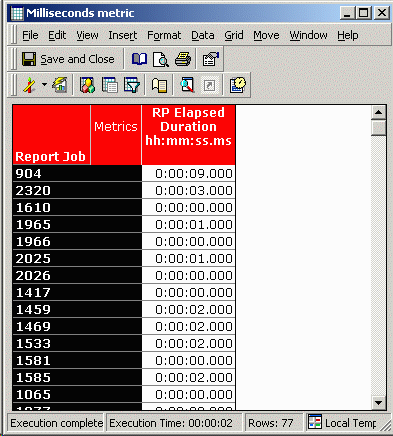This screenshot has height=436, width=393.
Task: Click the greyed shortcut arrow icon
Action: point(209,85)
